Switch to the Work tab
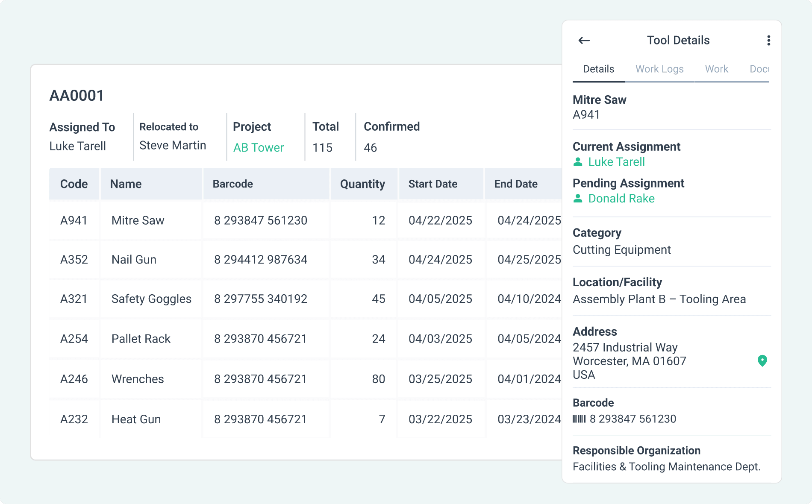This screenshot has height=504, width=812. 716,69
